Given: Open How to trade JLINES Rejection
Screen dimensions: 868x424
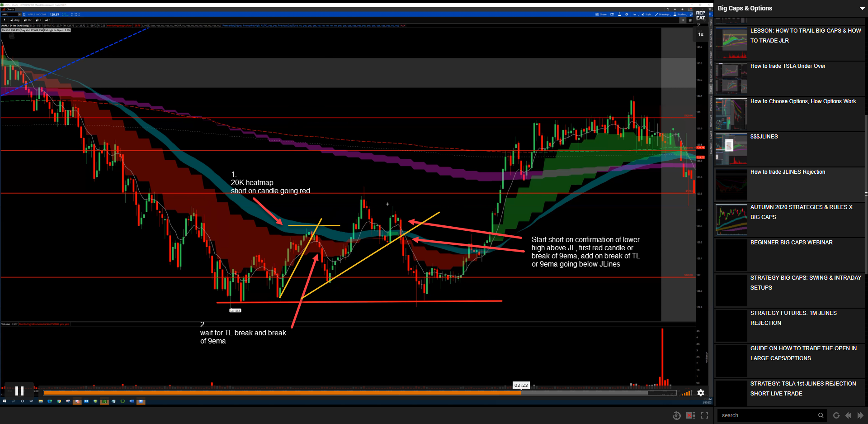Looking at the screenshot, I should point(789,185).
